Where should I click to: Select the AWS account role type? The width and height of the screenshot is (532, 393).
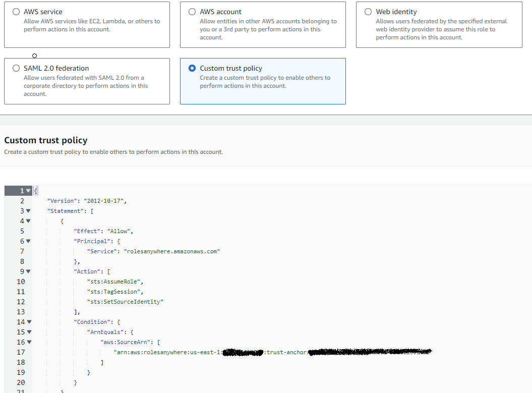tap(192, 11)
